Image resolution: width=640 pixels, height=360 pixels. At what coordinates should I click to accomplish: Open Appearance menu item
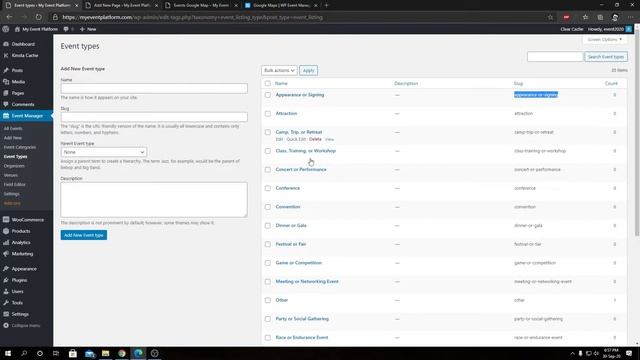(x=24, y=269)
